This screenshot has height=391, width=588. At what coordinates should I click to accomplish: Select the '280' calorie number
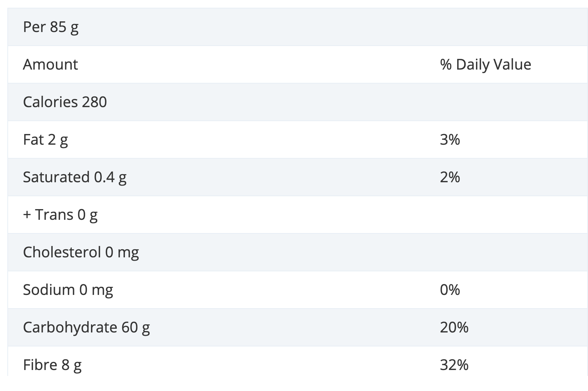tap(94, 102)
